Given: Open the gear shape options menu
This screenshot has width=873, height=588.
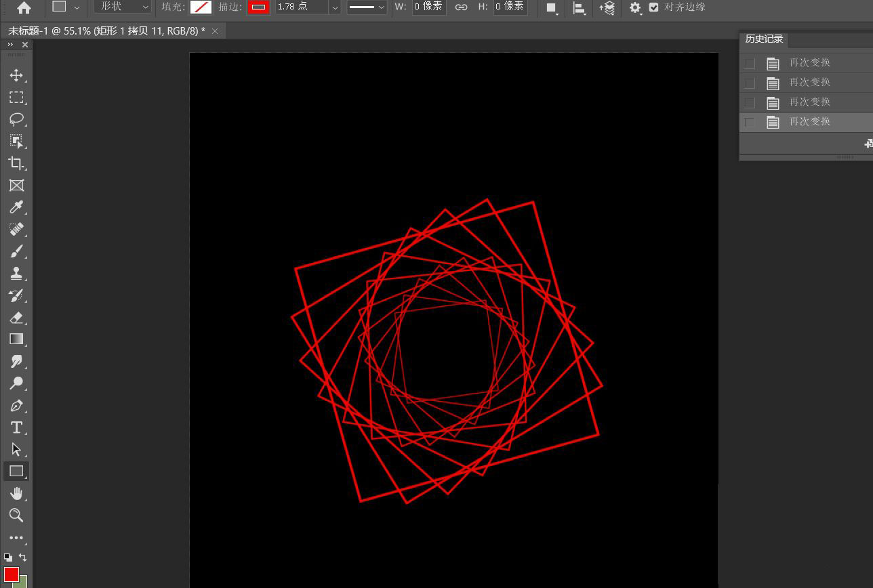Looking at the screenshot, I should tap(635, 8).
